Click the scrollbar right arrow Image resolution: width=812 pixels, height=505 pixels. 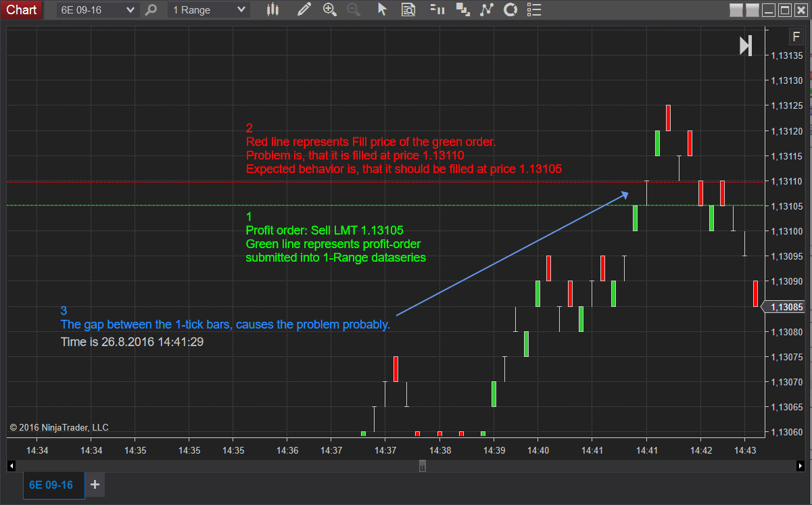tap(801, 466)
